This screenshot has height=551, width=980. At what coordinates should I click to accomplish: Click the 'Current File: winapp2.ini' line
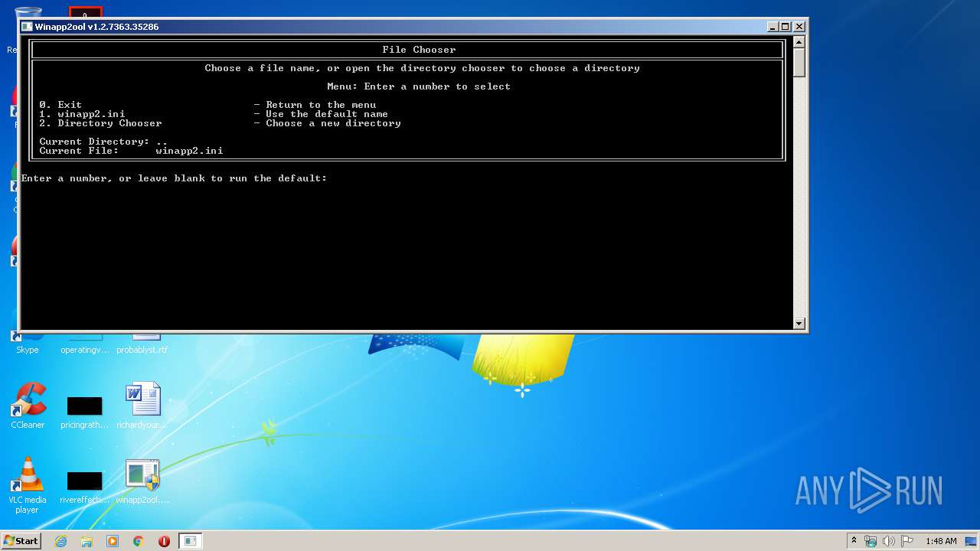(x=131, y=151)
